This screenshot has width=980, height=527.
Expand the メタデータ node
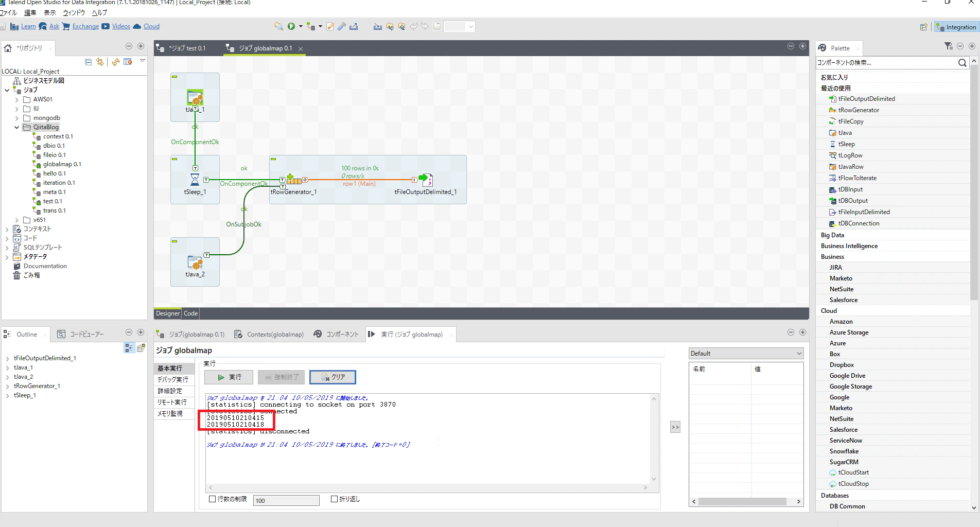[7, 257]
